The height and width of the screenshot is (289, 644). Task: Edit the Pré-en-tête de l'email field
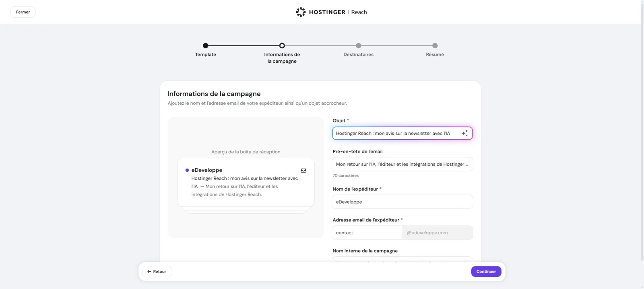click(402, 164)
